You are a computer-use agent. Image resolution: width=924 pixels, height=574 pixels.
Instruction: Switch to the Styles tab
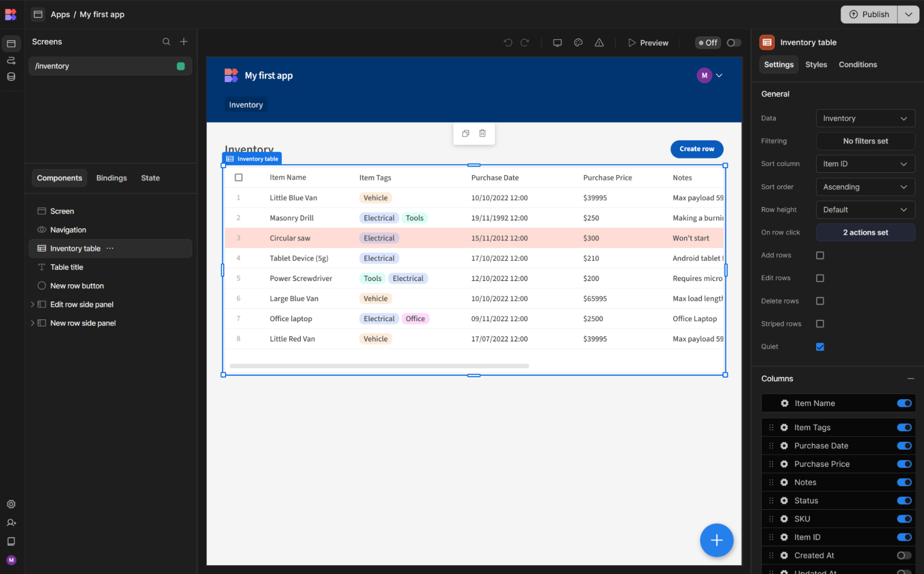pos(816,65)
